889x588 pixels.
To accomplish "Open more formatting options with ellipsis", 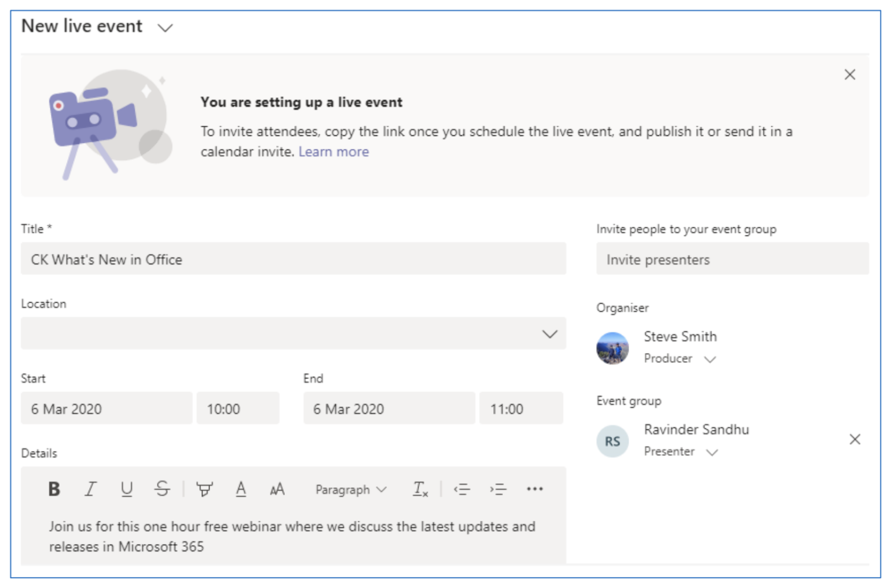I will coord(535,489).
